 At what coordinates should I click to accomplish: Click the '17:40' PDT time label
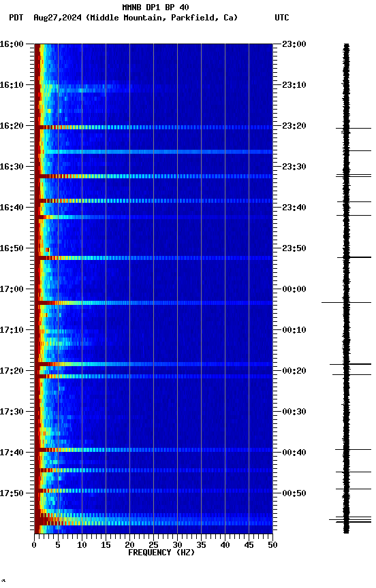[x=12, y=453]
